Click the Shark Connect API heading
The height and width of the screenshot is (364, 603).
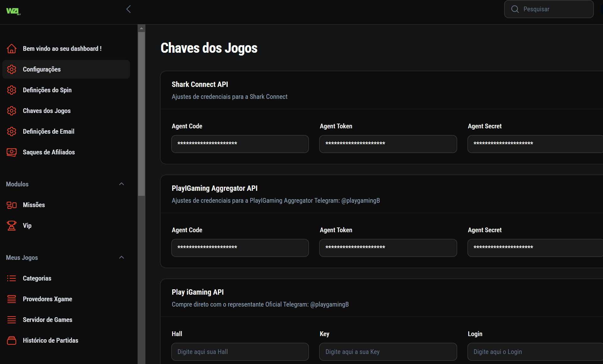click(x=200, y=84)
